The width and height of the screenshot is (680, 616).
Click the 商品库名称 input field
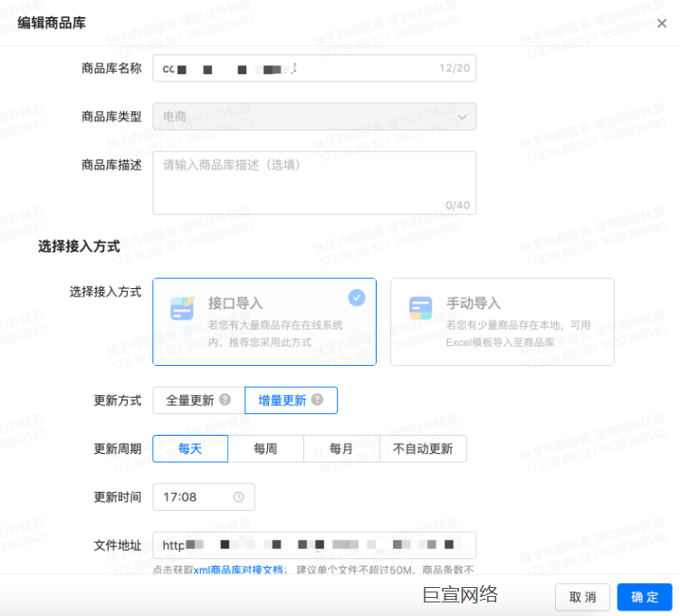(314, 68)
